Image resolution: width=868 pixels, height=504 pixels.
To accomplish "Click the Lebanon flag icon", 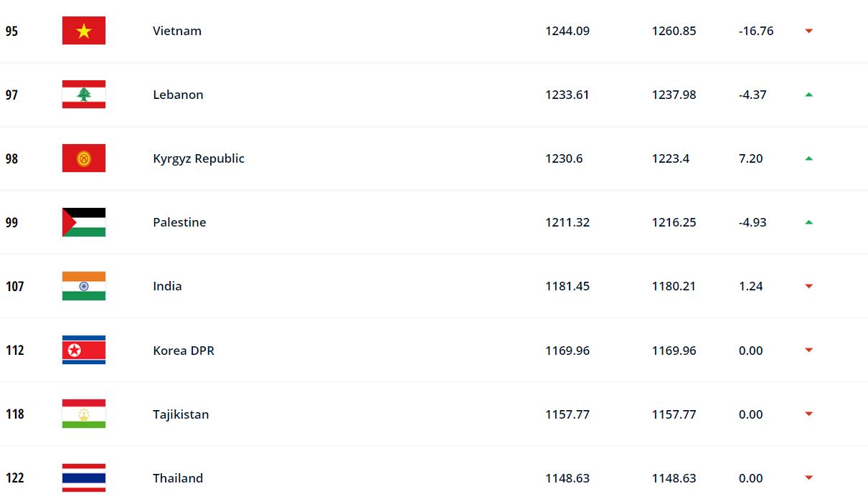I will click(84, 95).
